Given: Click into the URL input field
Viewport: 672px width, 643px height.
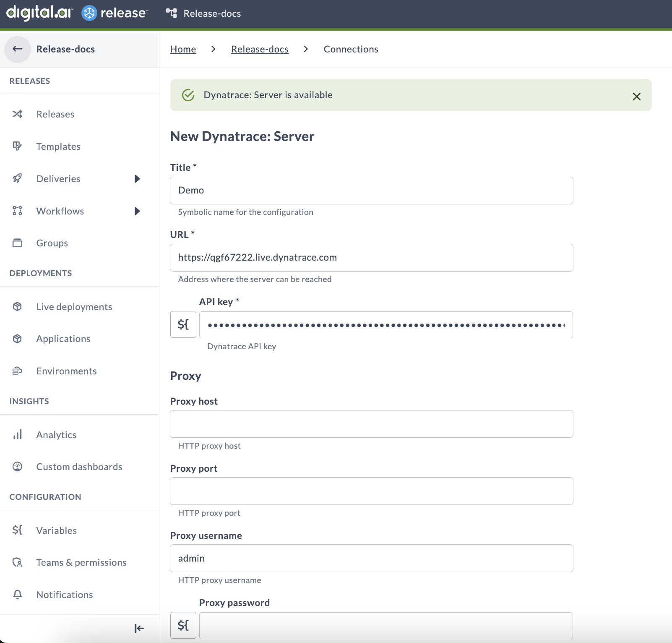Looking at the screenshot, I should [371, 258].
